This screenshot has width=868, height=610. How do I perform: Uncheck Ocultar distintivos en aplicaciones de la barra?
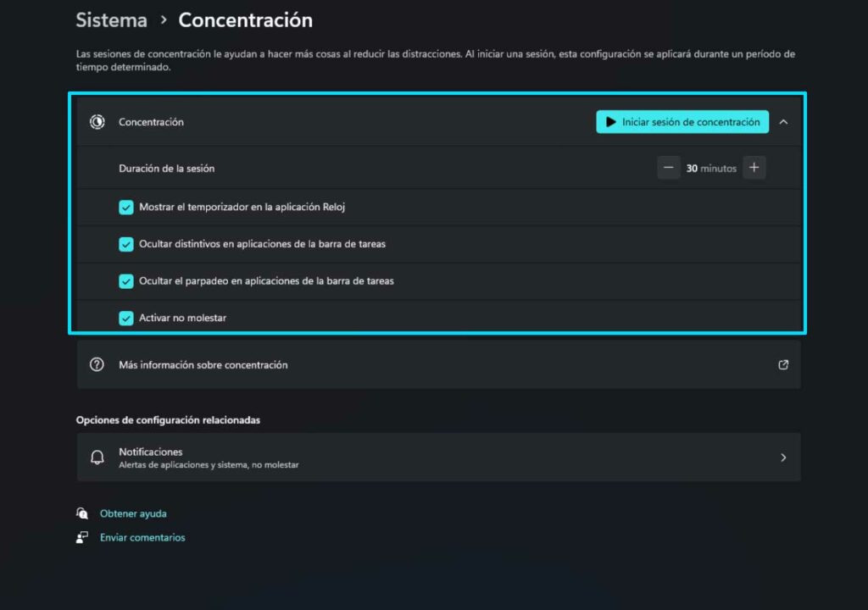click(x=126, y=244)
